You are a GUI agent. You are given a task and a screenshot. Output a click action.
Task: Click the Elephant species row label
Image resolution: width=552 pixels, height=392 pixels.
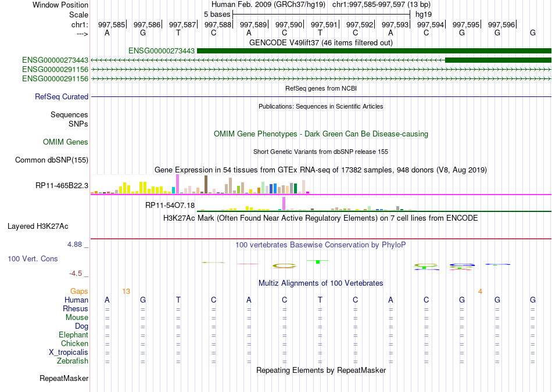(73, 335)
